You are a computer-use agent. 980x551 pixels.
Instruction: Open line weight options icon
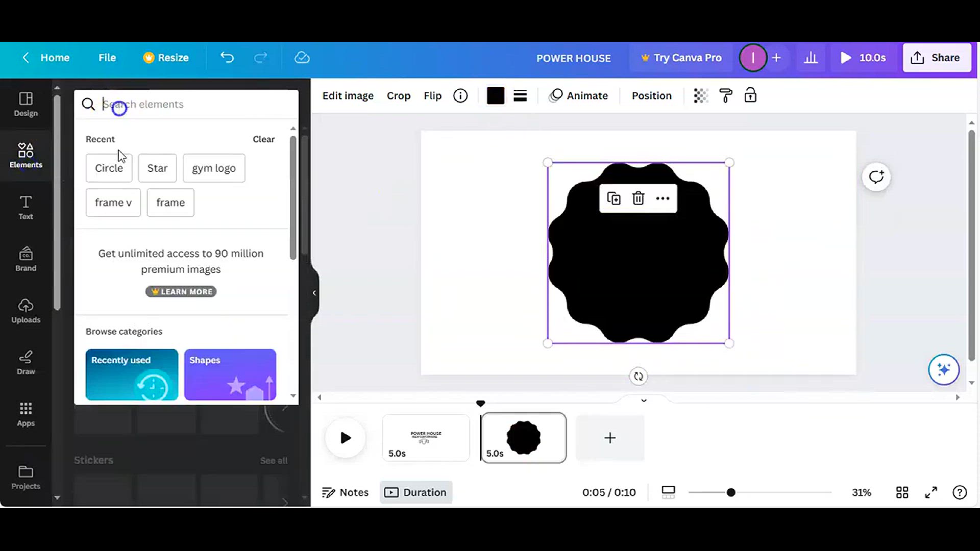coord(520,96)
